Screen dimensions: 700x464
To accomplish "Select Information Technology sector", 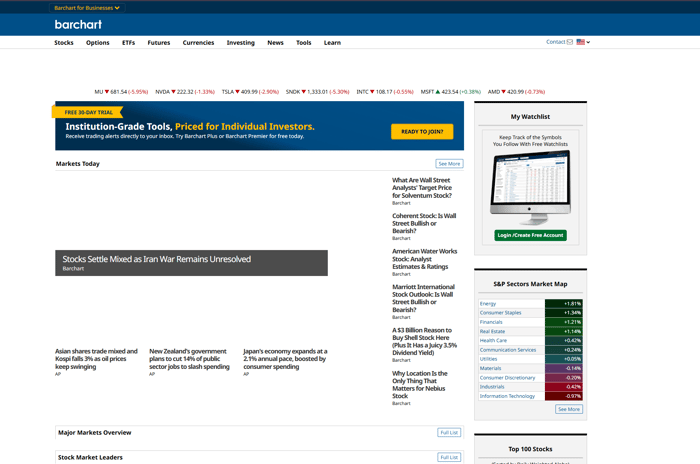I will [507, 396].
